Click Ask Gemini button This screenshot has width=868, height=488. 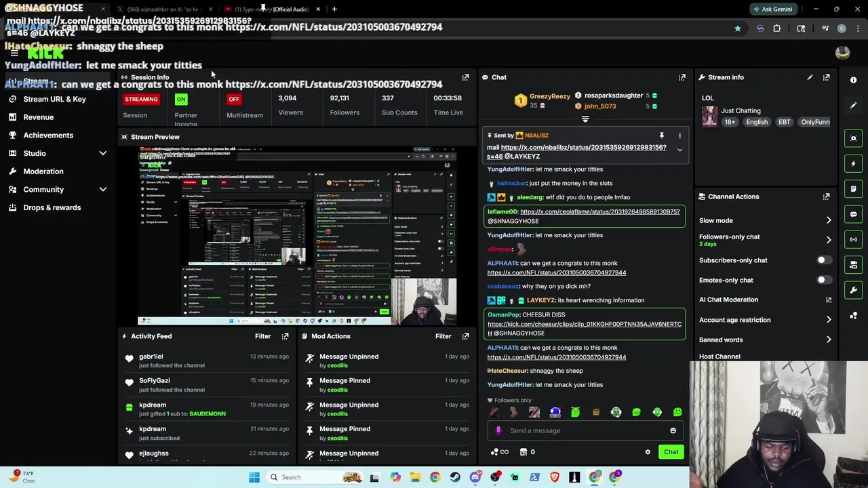[772, 9]
